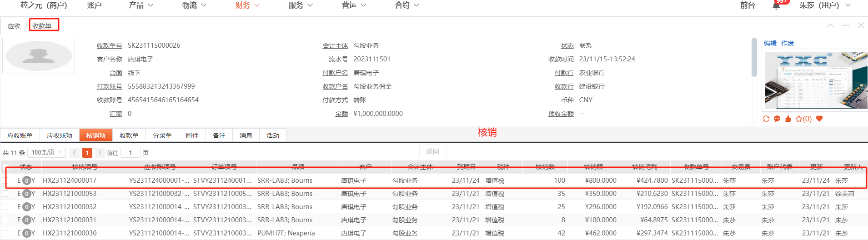
Task: Click 收款单号 value SK231115000026
Action: tap(154, 45)
